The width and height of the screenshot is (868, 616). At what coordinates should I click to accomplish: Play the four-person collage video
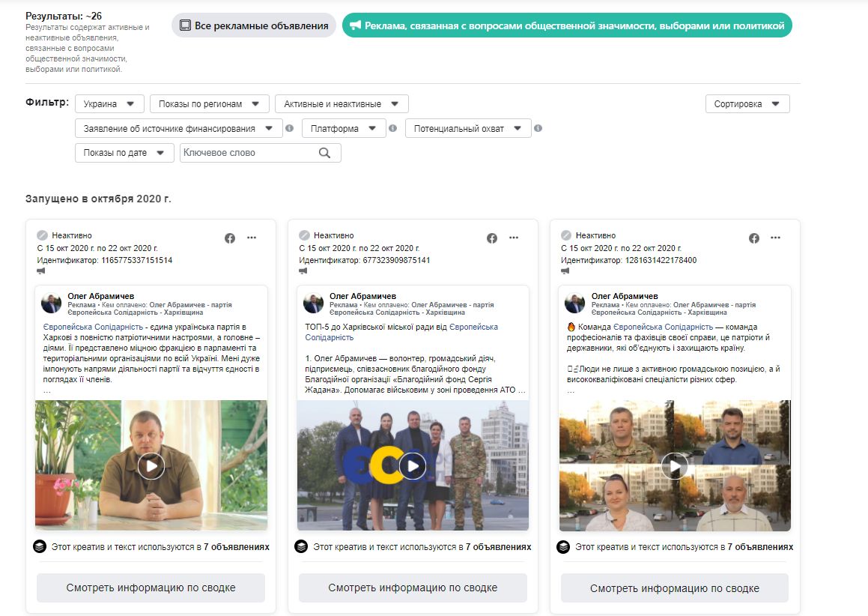pyautogui.click(x=675, y=466)
